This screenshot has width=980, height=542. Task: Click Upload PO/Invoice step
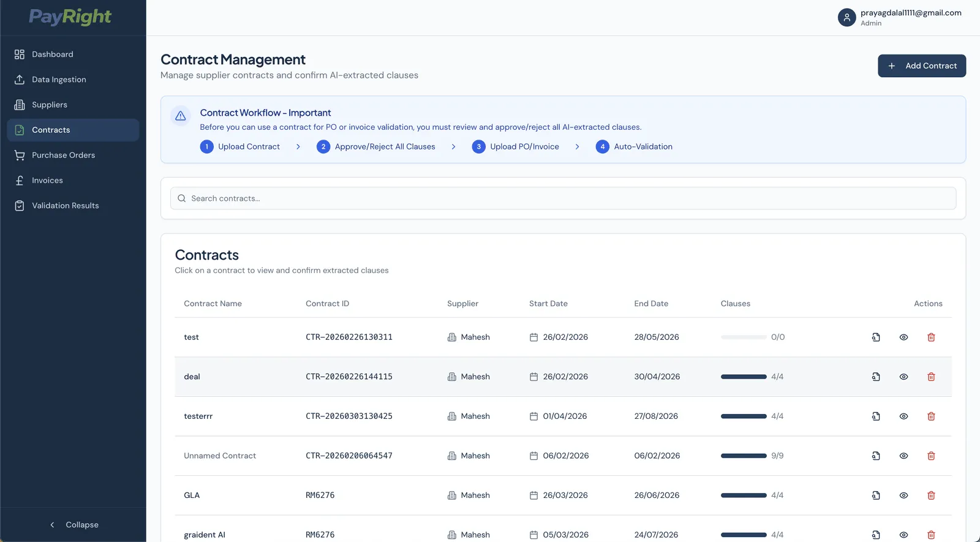pyautogui.click(x=516, y=147)
